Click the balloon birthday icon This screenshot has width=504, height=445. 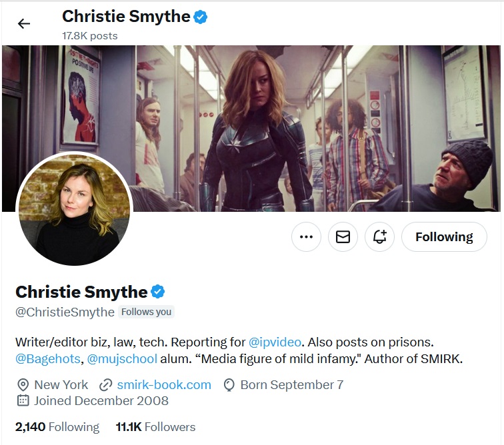[229, 385]
